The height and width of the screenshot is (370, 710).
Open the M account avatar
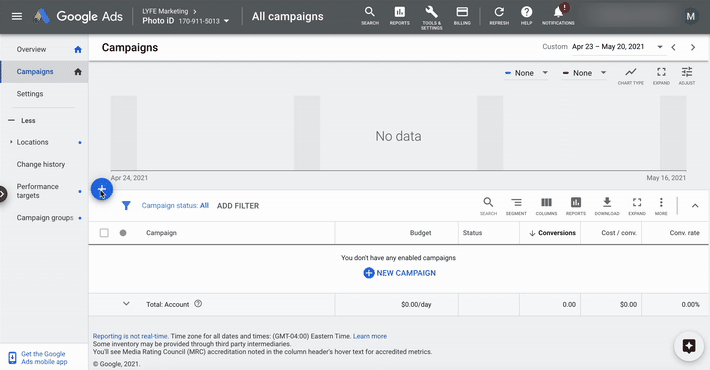click(691, 17)
